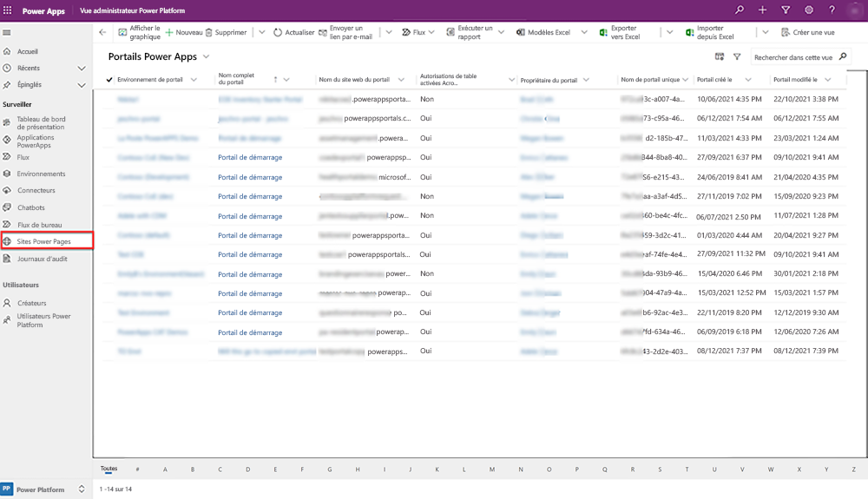Open the settings gear in the header
Viewport: 868px width, 499px height.
[x=809, y=10]
